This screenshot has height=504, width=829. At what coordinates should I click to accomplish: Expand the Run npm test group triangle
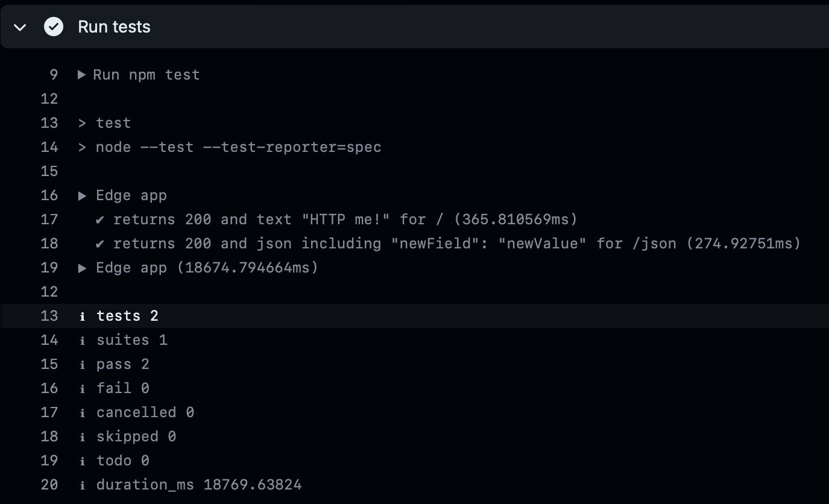tap(82, 75)
